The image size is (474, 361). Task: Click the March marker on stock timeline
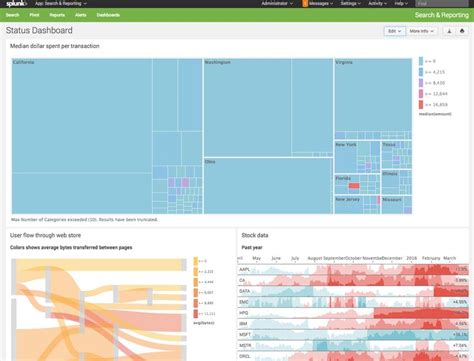point(449,258)
